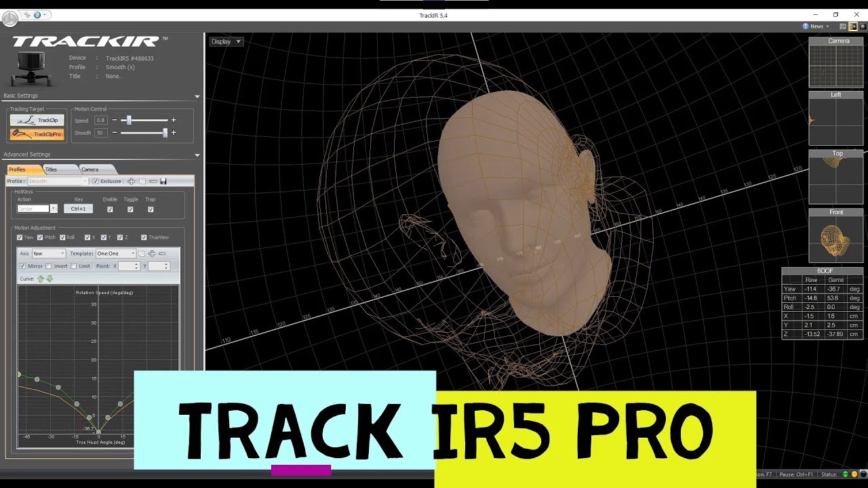Toggle the Yaw motion checkbox
The width and height of the screenshot is (868, 488).
[20, 238]
